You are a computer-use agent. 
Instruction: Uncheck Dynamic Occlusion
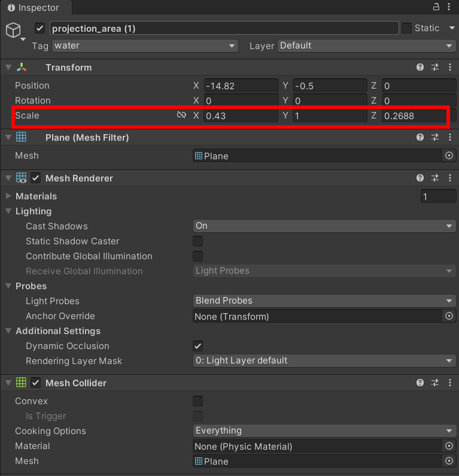pos(198,345)
